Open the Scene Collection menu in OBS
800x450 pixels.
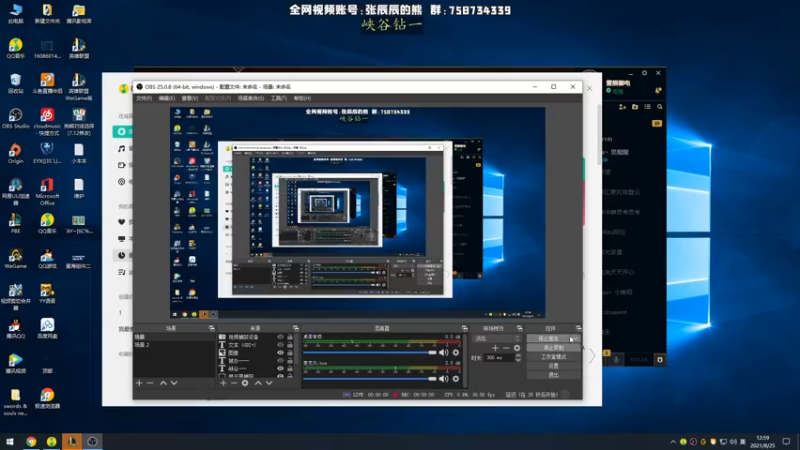pos(251,98)
